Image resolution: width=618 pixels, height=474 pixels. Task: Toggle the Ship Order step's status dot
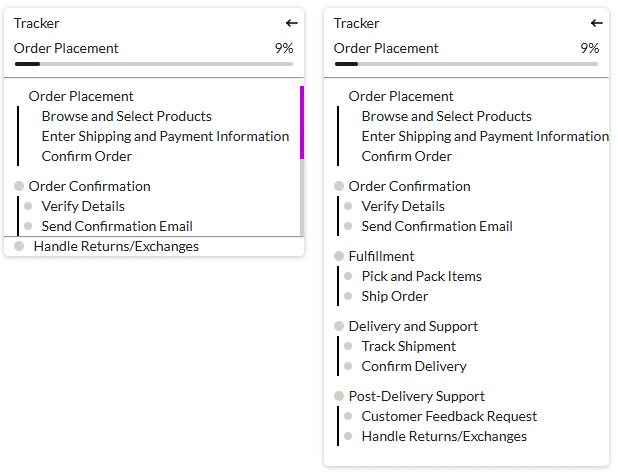(349, 297)
